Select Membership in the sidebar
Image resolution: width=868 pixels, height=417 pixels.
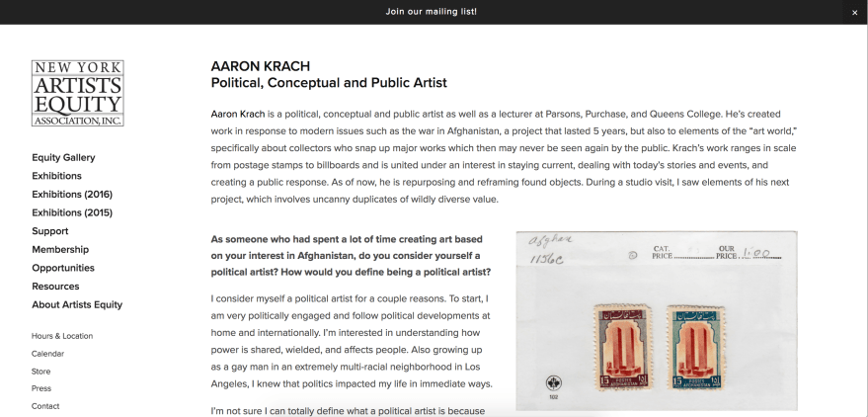coord(60,250)
